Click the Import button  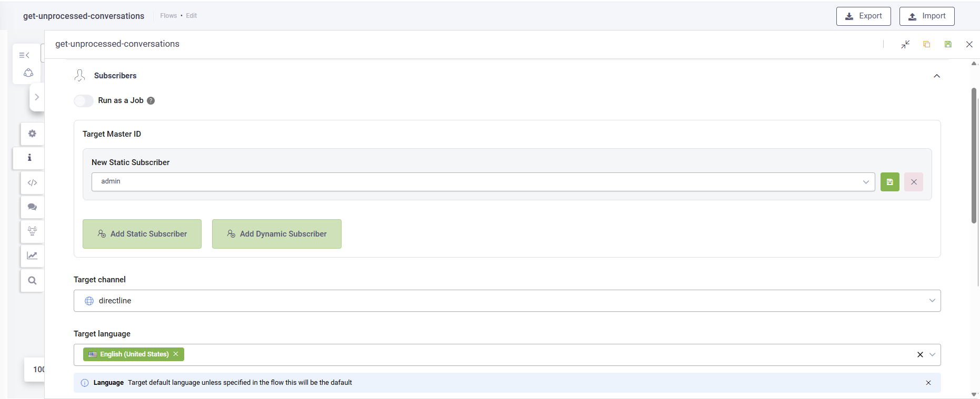[x=927, y=16]
